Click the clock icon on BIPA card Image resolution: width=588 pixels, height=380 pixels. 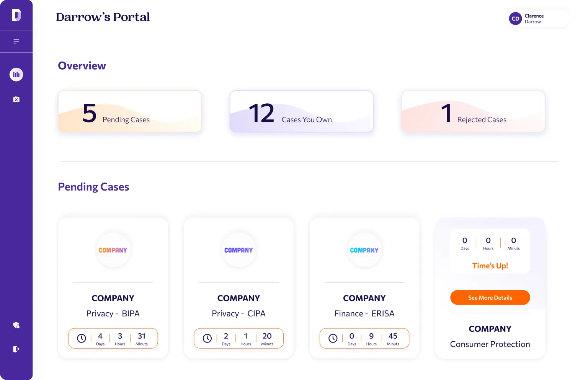point(82,338)
